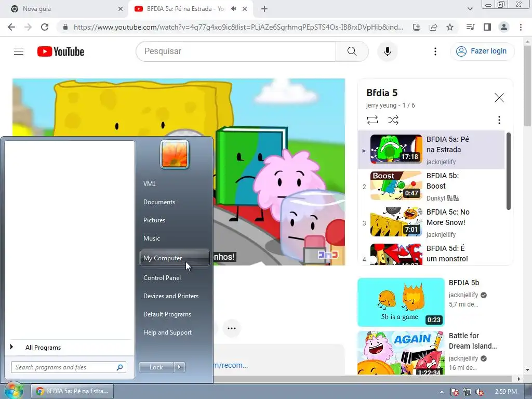Click the page vertical scrollbar thumb
The image size is (532, 399).
pos(527,86)
